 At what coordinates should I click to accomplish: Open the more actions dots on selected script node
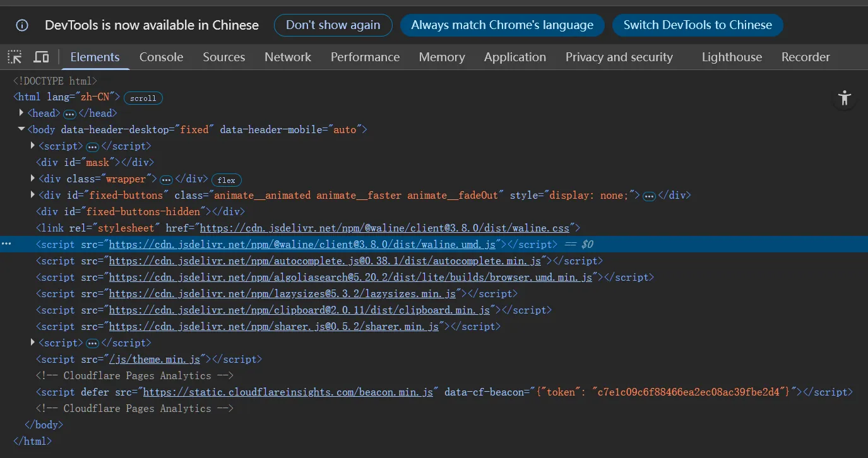pos(6,244)
